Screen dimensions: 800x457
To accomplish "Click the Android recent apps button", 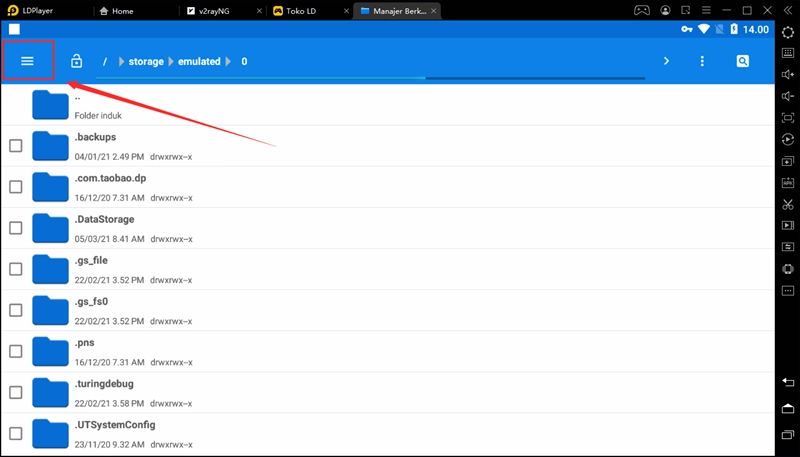I will point(788,435).
